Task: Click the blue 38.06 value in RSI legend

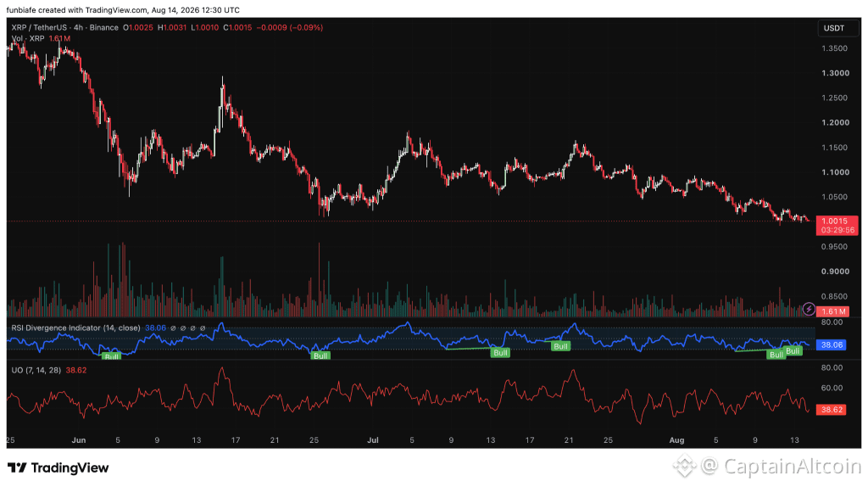Action: [155, 328]
